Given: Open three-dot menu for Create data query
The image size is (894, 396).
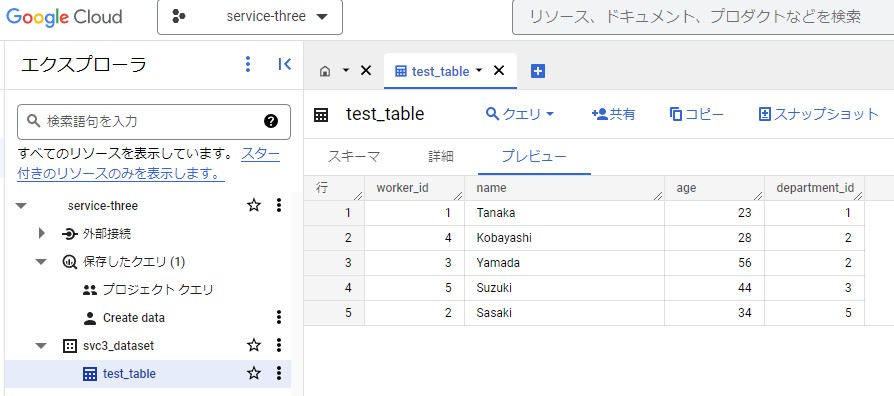Looking at the screenshot, I should pos(278,317).
